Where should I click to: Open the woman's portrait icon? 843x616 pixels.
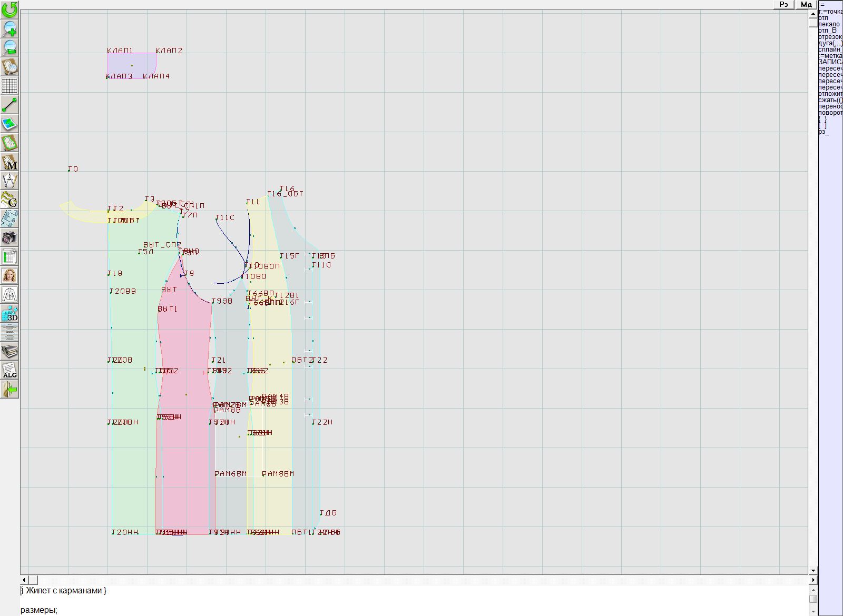pyautogui.click(x=9, y=275)
